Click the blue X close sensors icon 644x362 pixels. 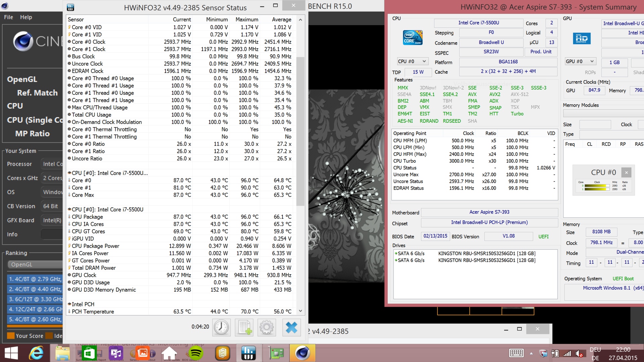coord(291,327)
